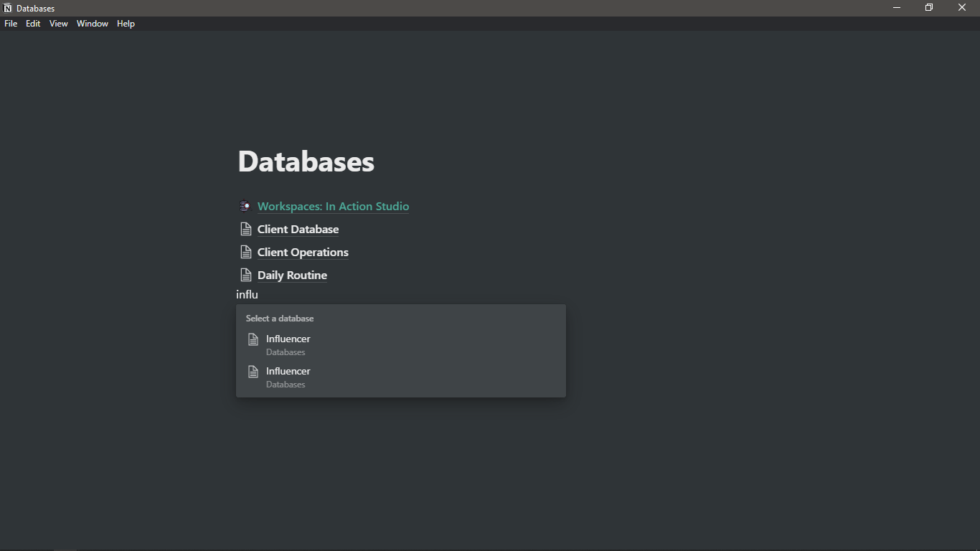This screenshot has height=551, width=980.
Task: Click the Workspaces: In Action Studio page icon
Action: [x=245, y=207]
